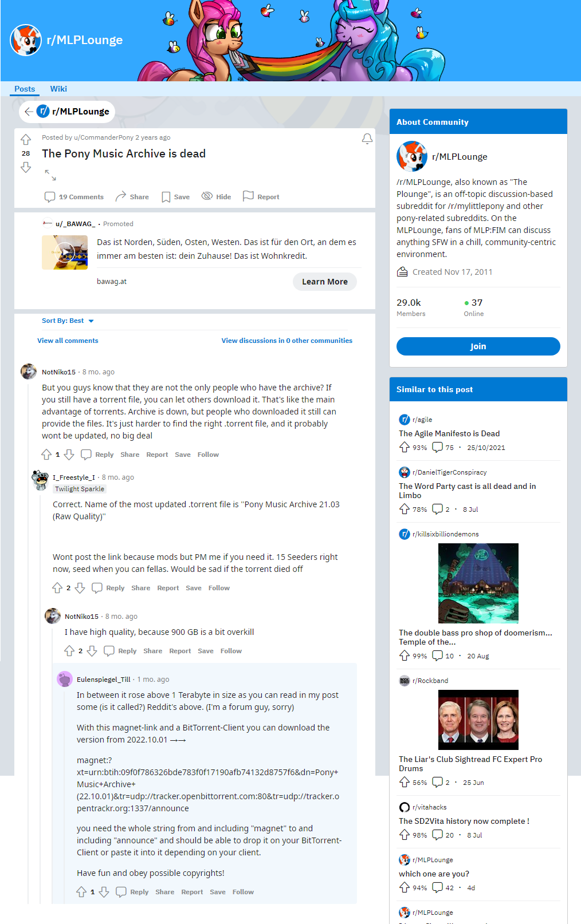The width and height of the screenshot is (581, 924).
Task: Downvote the main post
Action: (x=26, y=167)
